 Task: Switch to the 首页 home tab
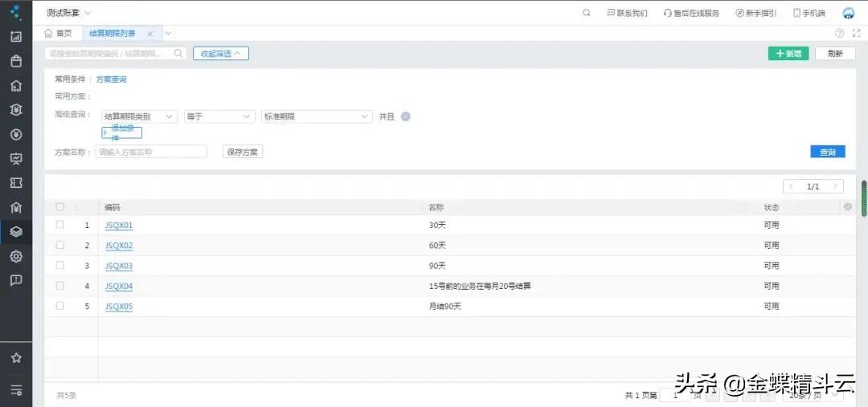58,34
